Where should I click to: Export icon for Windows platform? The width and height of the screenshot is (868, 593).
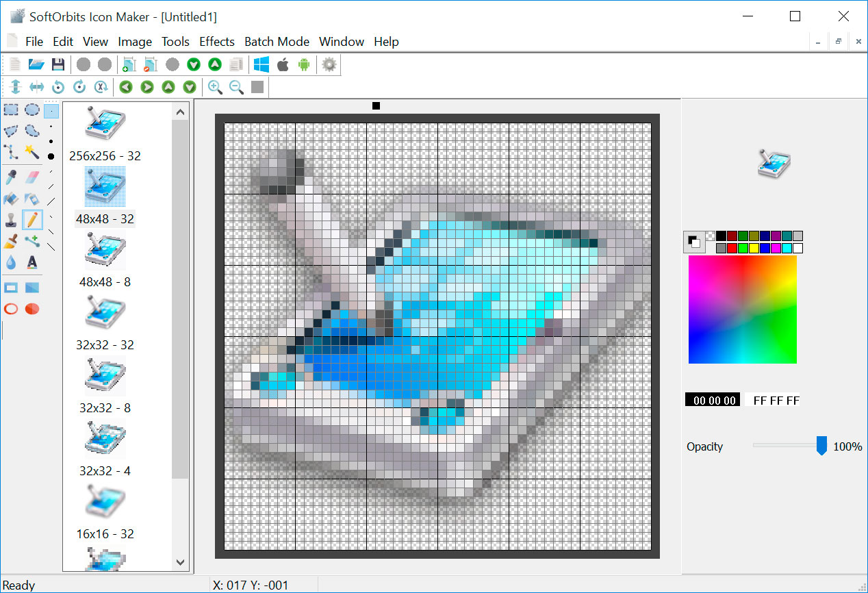click(261, 64)
